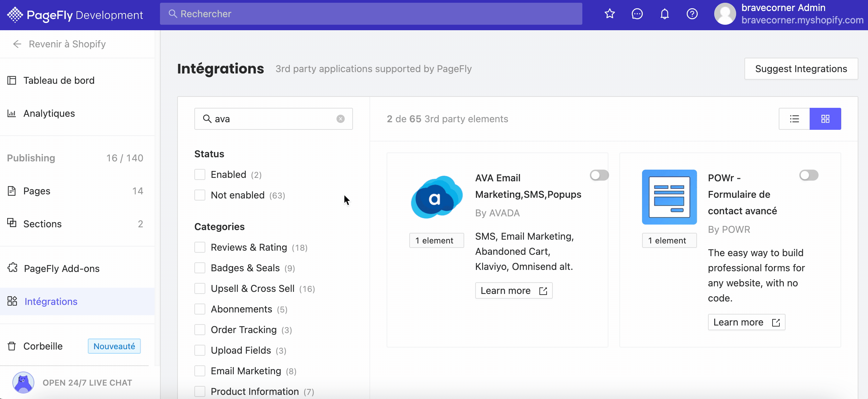Click the POWr form logo thumbnail
The image size is (868, 399).
click(x=669, y=197)
